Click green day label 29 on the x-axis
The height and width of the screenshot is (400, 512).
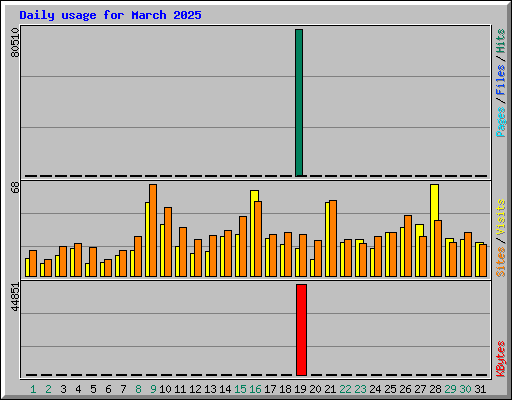pyautogui.click(x=450, y=389)
